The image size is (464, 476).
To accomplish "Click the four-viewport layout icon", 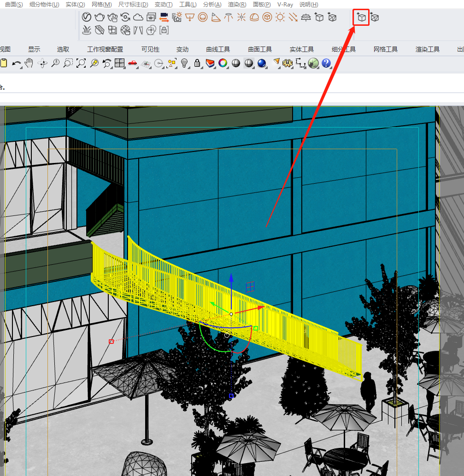I will click(x=120, y=63).
